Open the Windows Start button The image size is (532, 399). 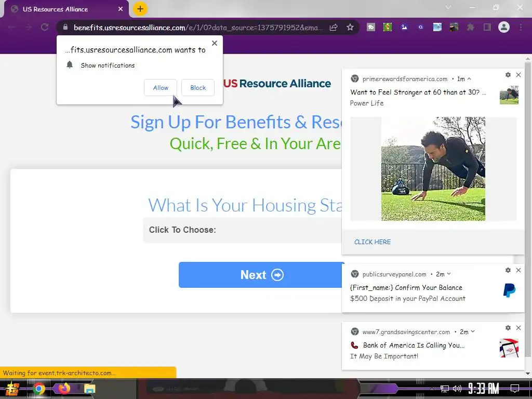coord(12,389)
